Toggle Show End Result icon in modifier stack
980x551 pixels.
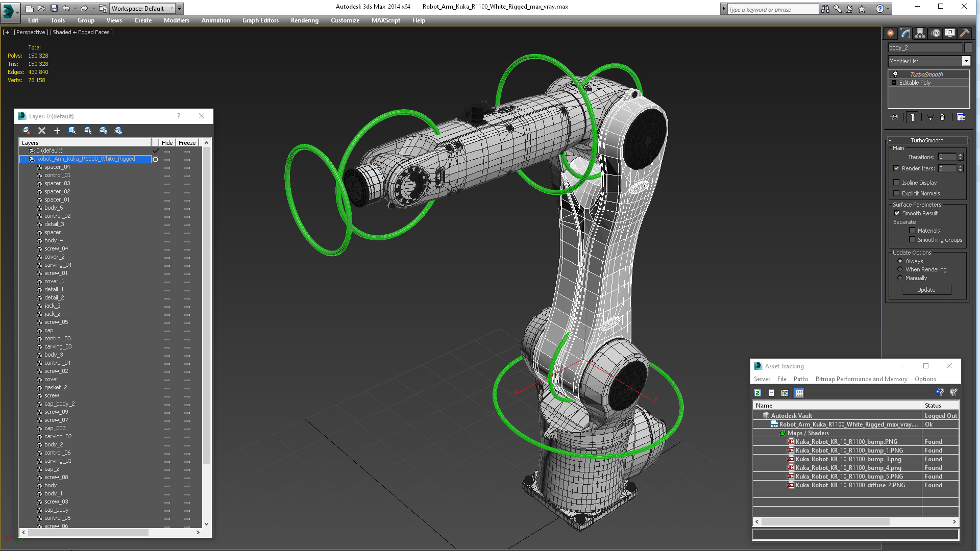(912, 117)
